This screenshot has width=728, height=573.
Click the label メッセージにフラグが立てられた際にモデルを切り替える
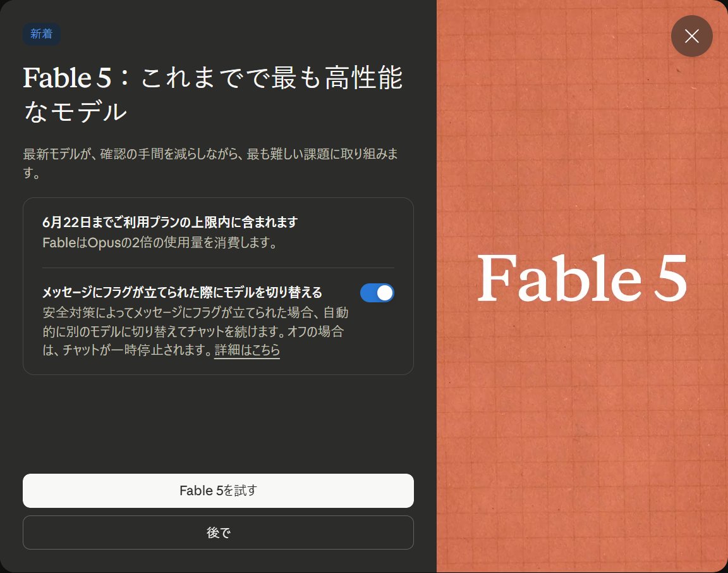[x=182, y=292]
